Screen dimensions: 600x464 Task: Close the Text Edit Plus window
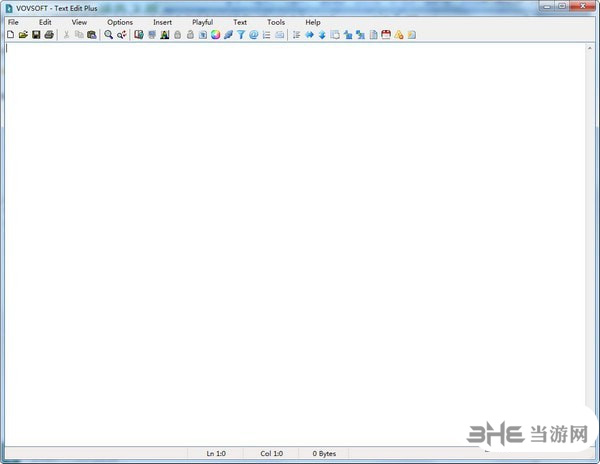coord(582,6)
